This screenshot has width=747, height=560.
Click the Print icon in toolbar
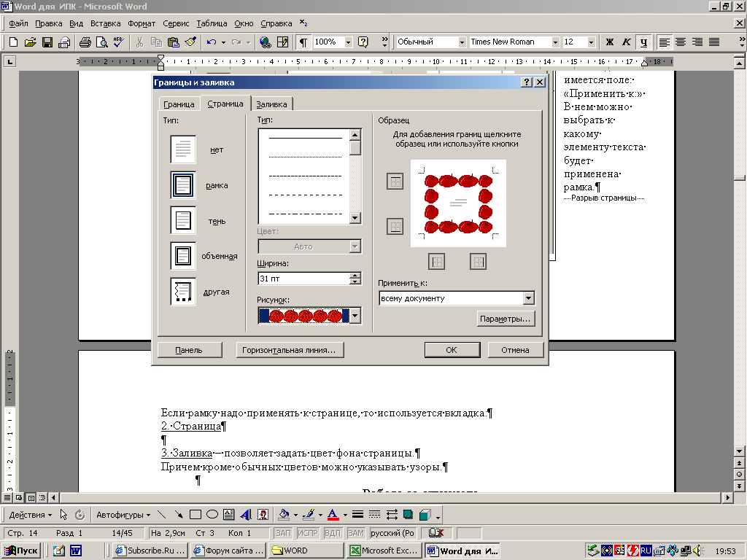point(85,42)
